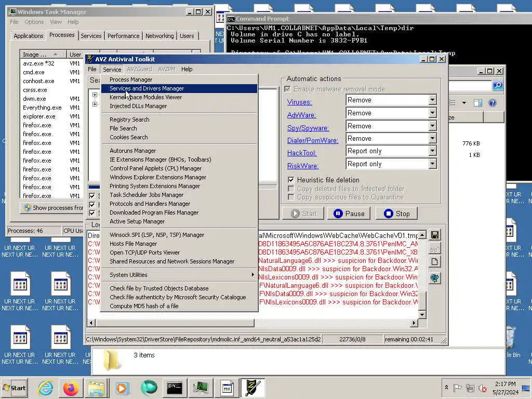
Task: Click the blank page icon beside the AVZ log
Action: pyautogui.click(x=435, y=262)
